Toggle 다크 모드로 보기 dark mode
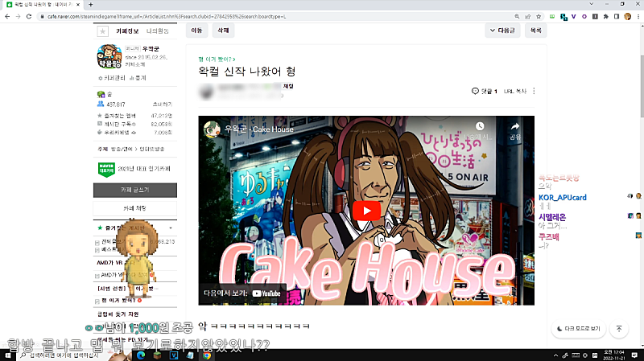The image size is (644, 361). (579, 329)
